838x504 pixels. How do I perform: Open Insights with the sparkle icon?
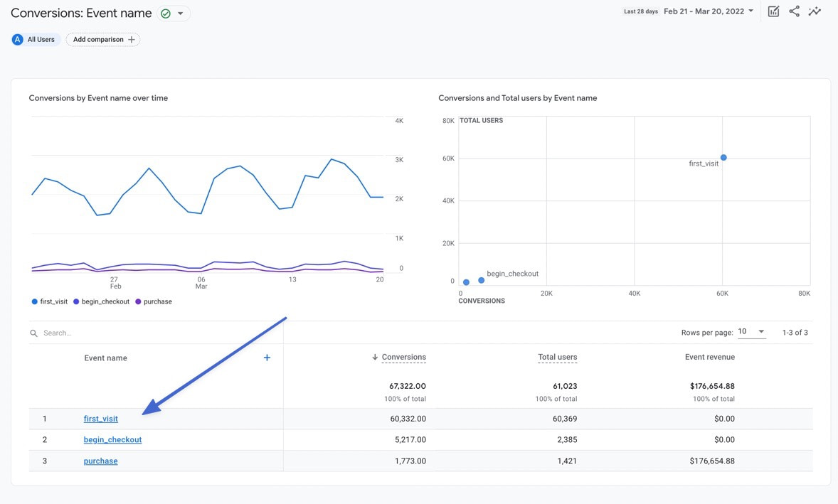tap(815, 11)
